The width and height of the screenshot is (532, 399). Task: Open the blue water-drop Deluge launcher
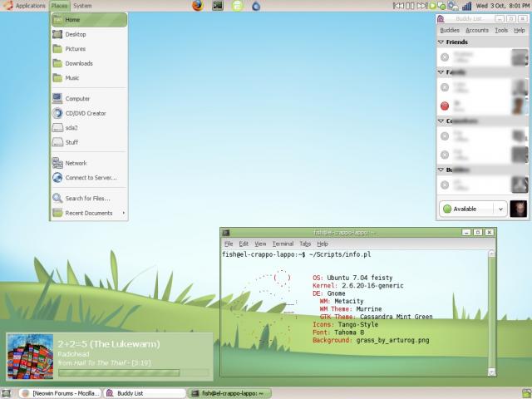pos(256,6)
